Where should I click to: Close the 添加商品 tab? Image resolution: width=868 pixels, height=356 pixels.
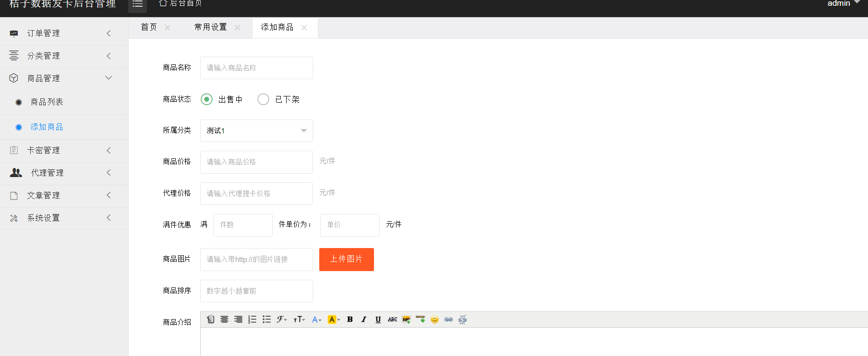coord(304,28)
